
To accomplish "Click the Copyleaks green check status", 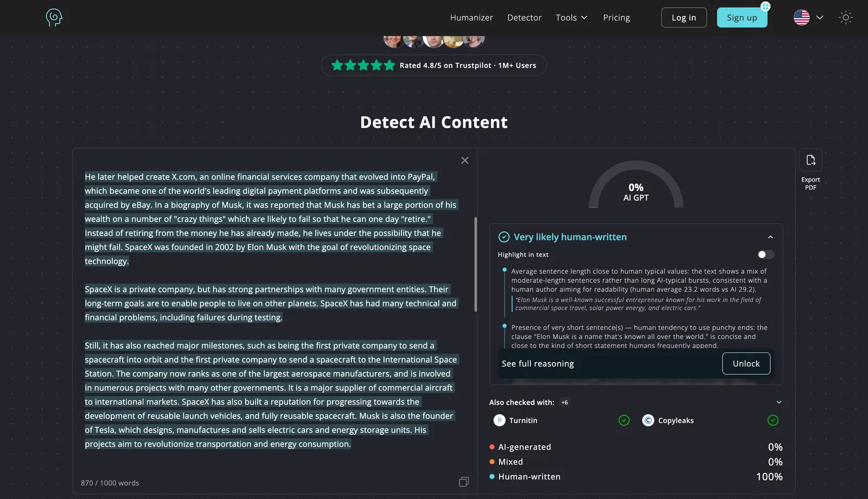I will pos(773,420).
